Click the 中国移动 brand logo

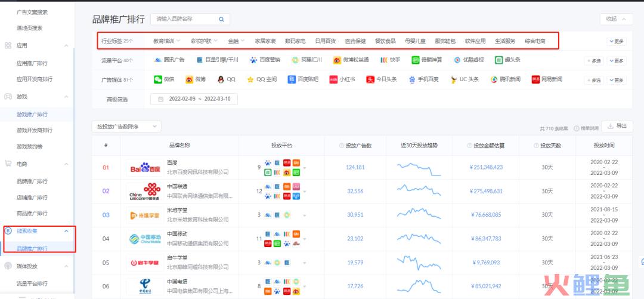[x=145, y=239]
